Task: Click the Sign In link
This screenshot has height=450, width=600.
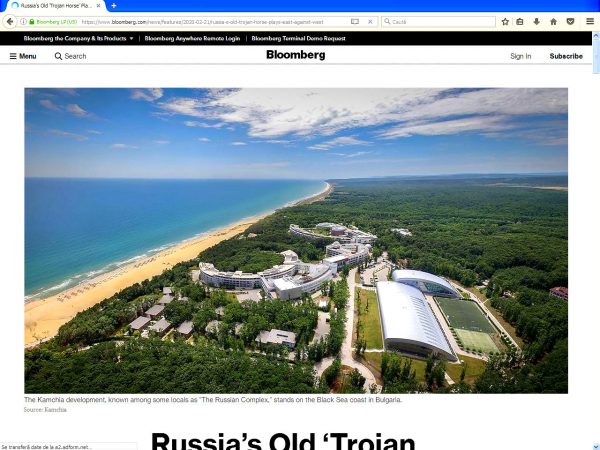Action: (x=520, y=56)
